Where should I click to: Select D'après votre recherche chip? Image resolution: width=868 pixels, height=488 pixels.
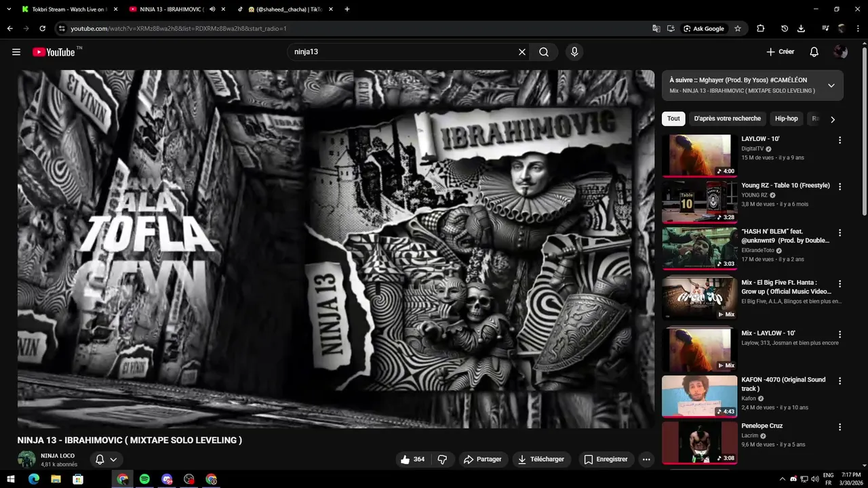coord(728,119)
